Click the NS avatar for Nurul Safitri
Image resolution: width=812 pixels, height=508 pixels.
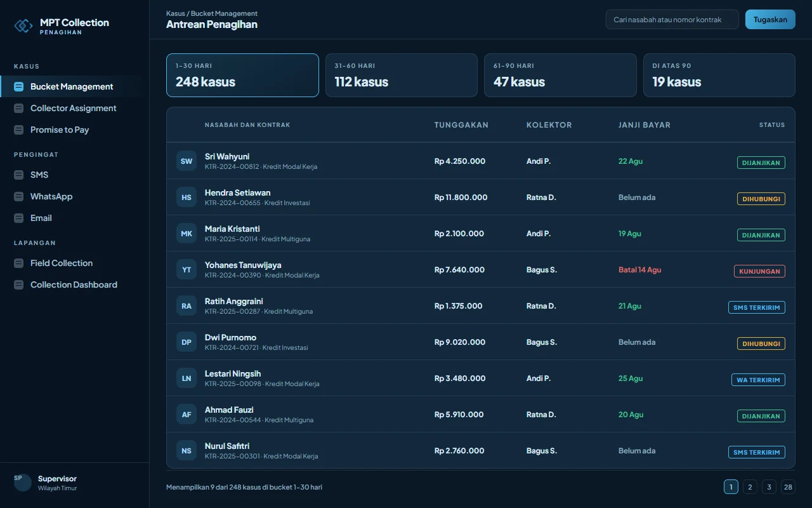(187, 451)
